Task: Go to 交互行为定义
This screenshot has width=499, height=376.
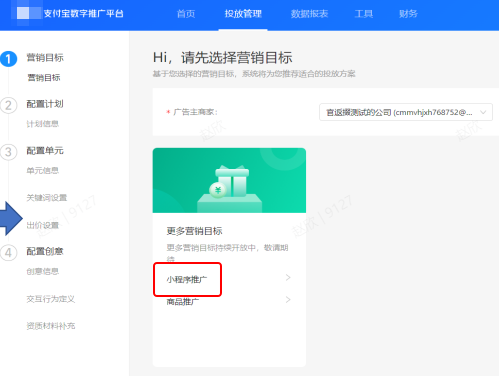Action: pyautogui.click(x=51, y=299)
